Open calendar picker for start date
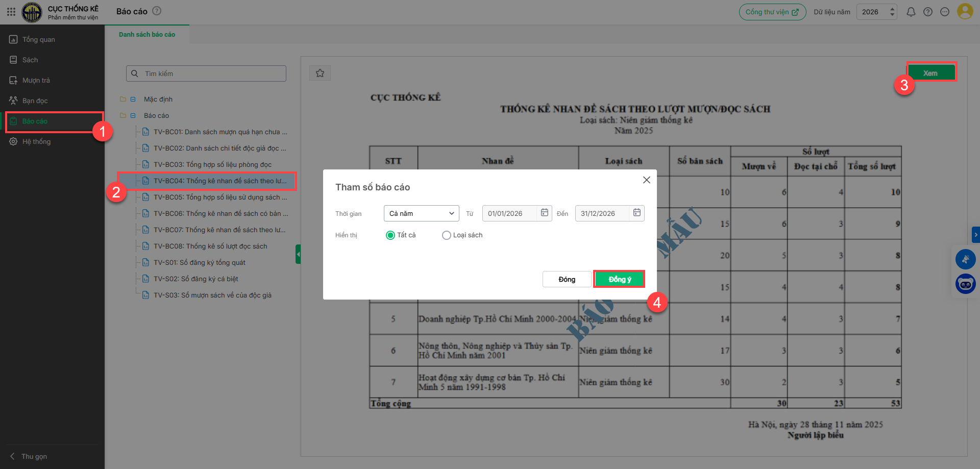Screen dimensions: 980x469 [x=545, y=213]
